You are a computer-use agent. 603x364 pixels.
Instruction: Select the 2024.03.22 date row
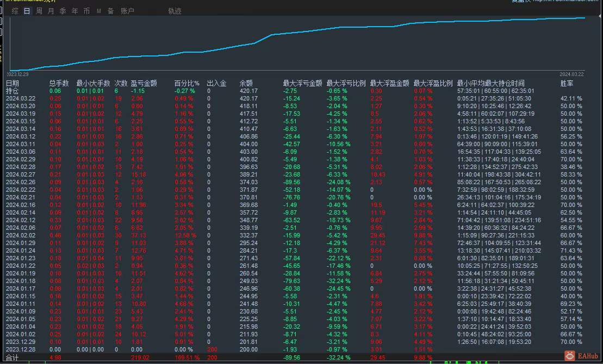20,99
